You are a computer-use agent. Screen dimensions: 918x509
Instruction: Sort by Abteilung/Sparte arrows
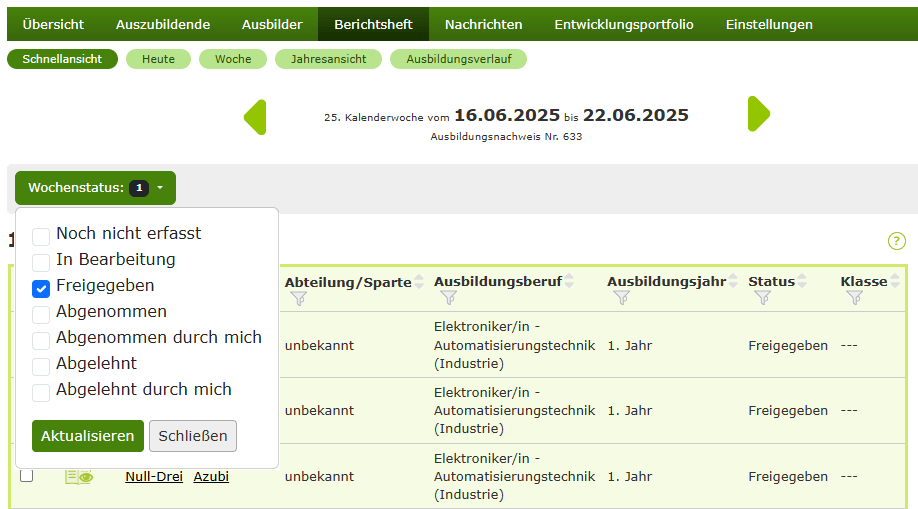(x=419, y=282)
